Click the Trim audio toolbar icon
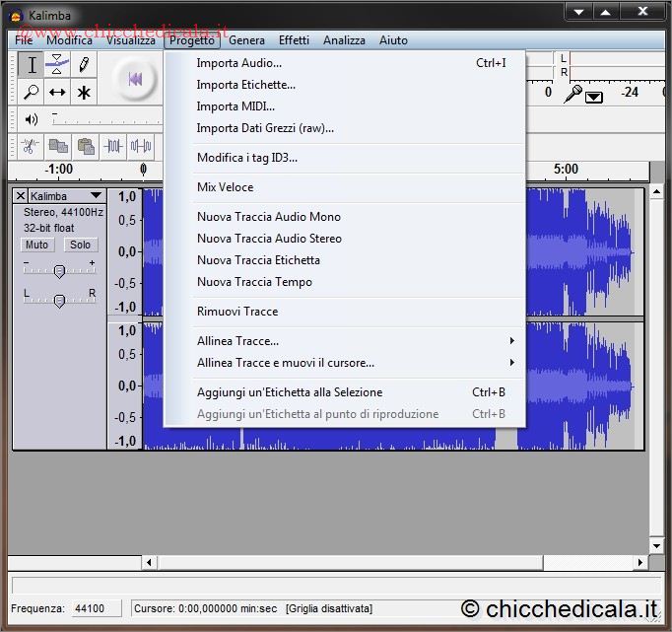Viewport: 672px width, 632px height. (113, 146)
